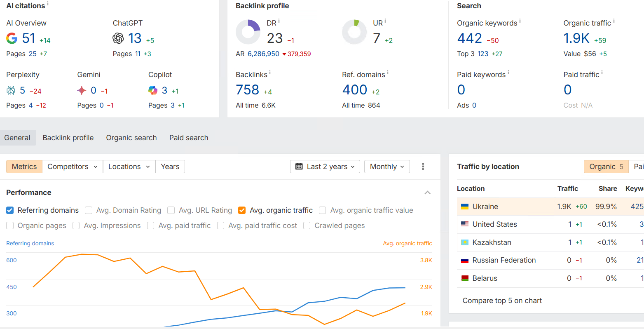Open the Last 2 years date dropdown
The image size is (644, 329).
click(325, 167)
